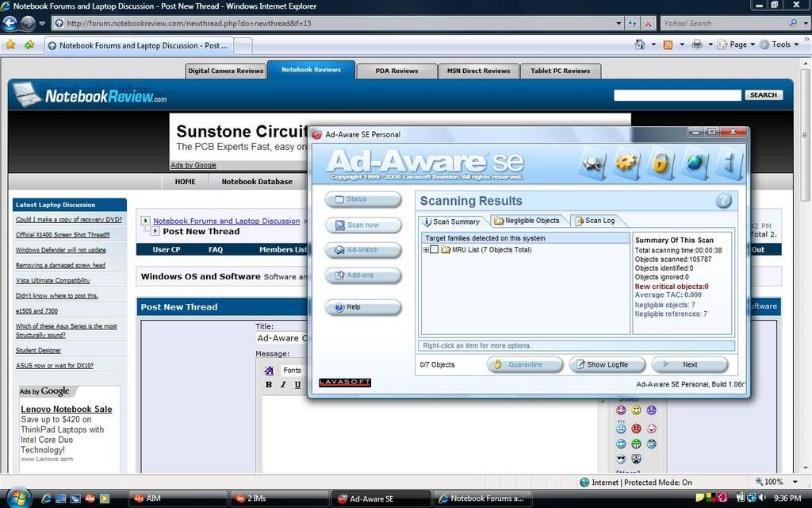Screen dimensions: 812x508
Task: Click the Lenovo Notebook Sale ad link
Action: click(x=67, y=409)
